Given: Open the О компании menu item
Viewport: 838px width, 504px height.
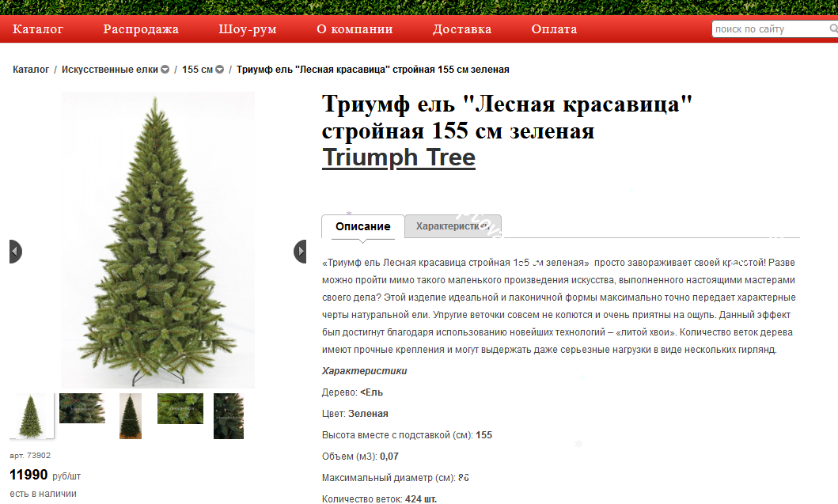Looking at the screenshot, I should (355, 28).
